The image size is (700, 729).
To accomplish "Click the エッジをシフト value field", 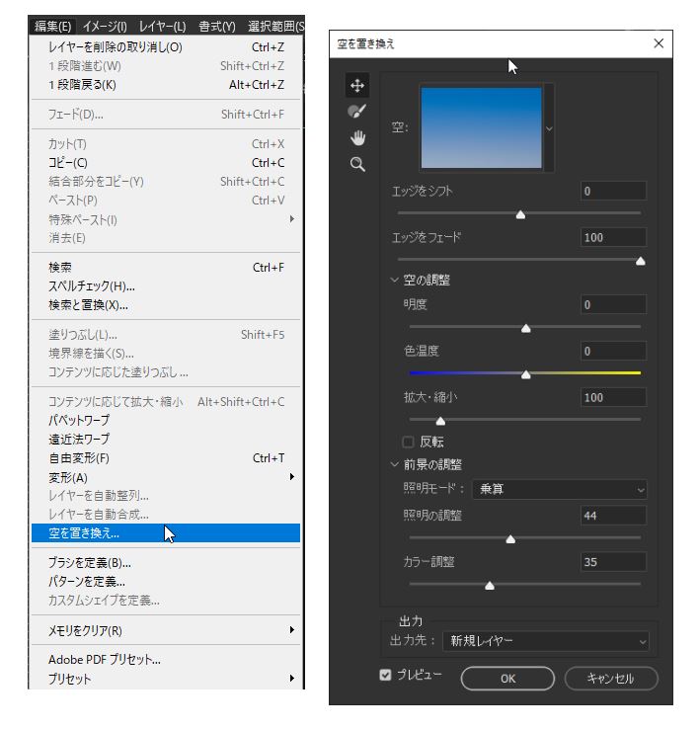I will pyautogui.click(x=613, y=191).
